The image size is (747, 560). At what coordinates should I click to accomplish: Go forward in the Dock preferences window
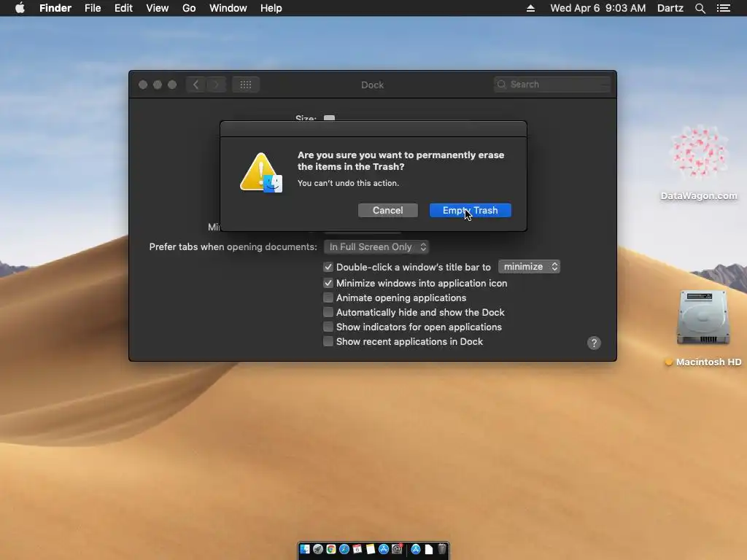pos(216,85)
